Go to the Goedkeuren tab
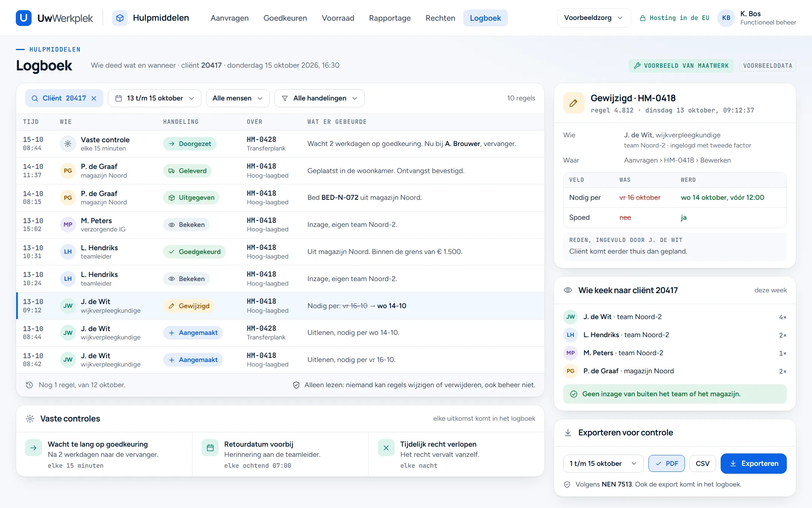Image resolution: width=812 pixels, height=508 pixels. 285,18
